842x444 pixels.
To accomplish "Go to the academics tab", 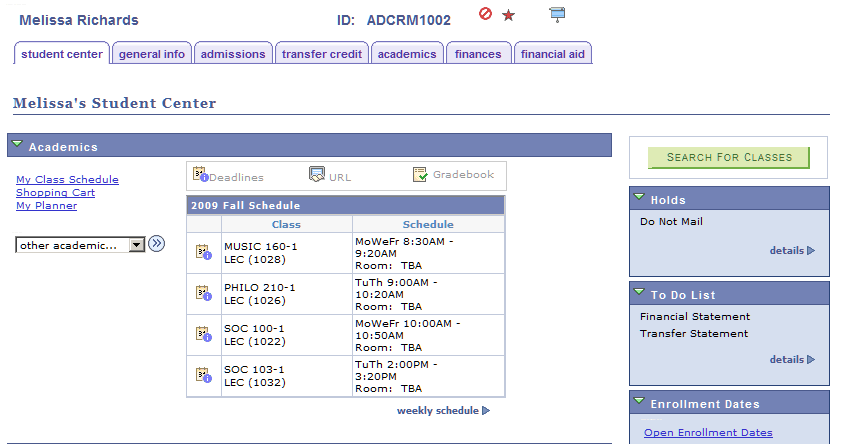I will [x=407, y=53].
